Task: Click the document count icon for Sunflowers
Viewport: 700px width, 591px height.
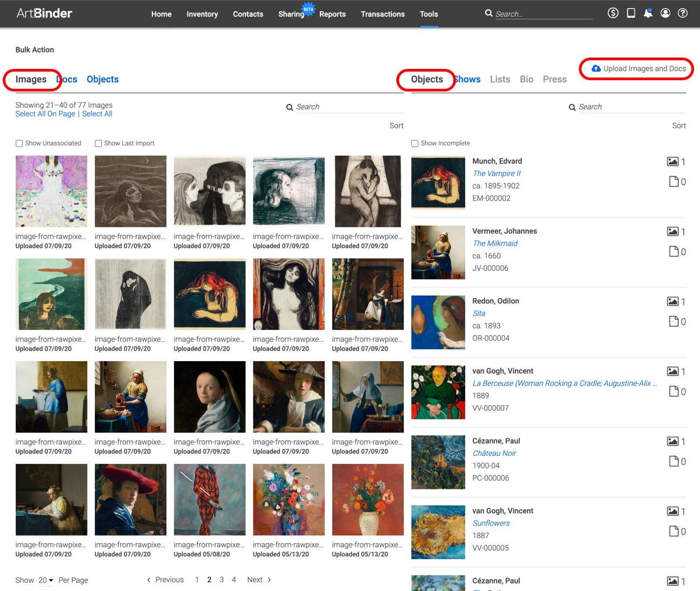Action: click(674, 531)
